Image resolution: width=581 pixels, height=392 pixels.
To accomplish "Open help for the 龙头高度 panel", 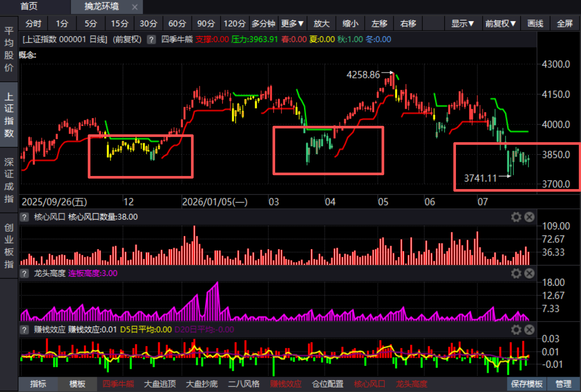I will (24, 274).
